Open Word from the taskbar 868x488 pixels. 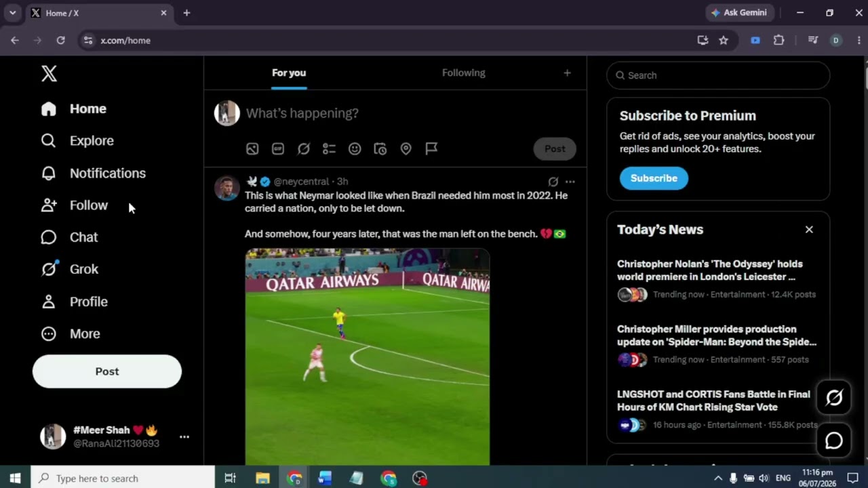click(x=325, y=479)
